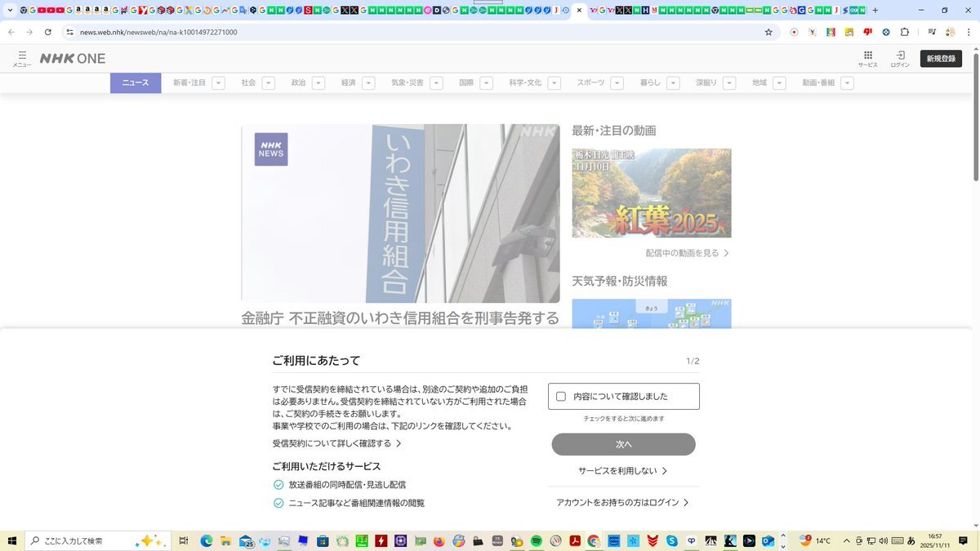The width and height of the screenshot is (980, 551).
Task: Open the スポーツ menu label
Action: tap(590, 82)
